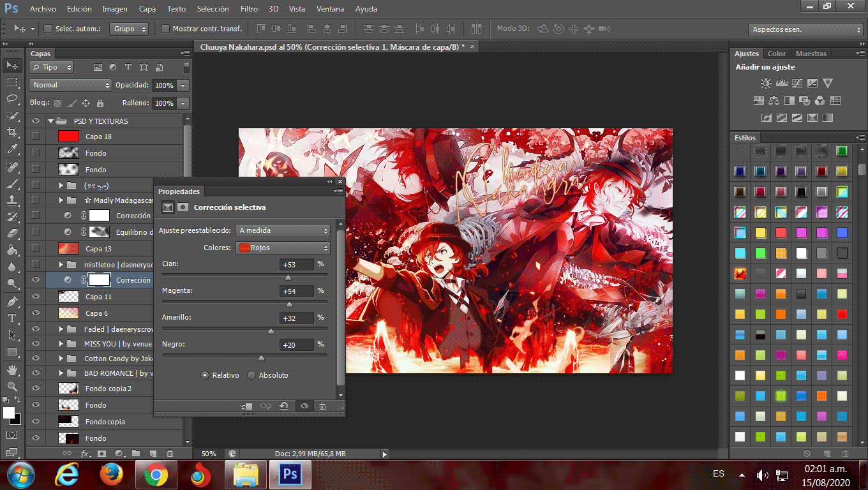Select the Zoom tool in the toolbox
This screenshot has width=868, height=490.
[x=12, y=387]
